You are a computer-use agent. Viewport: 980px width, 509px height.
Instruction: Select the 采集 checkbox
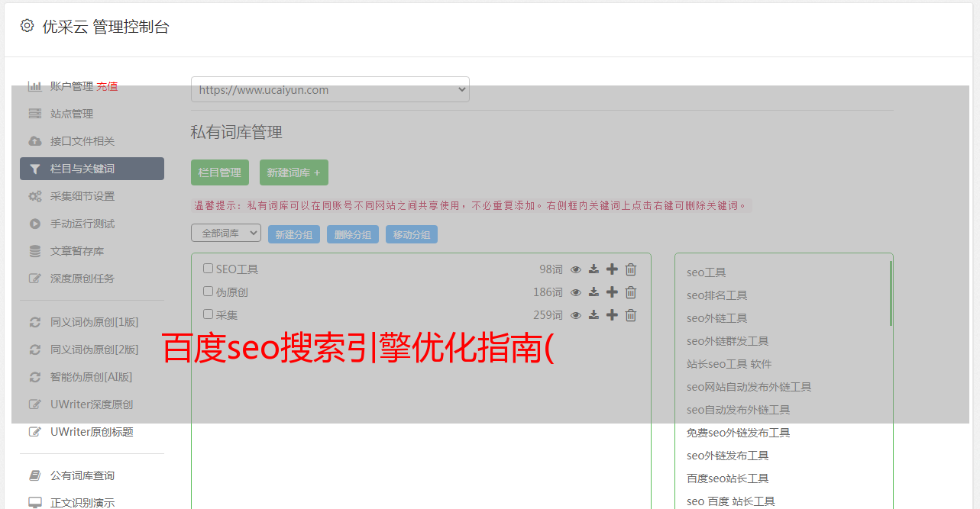point(208,314)
